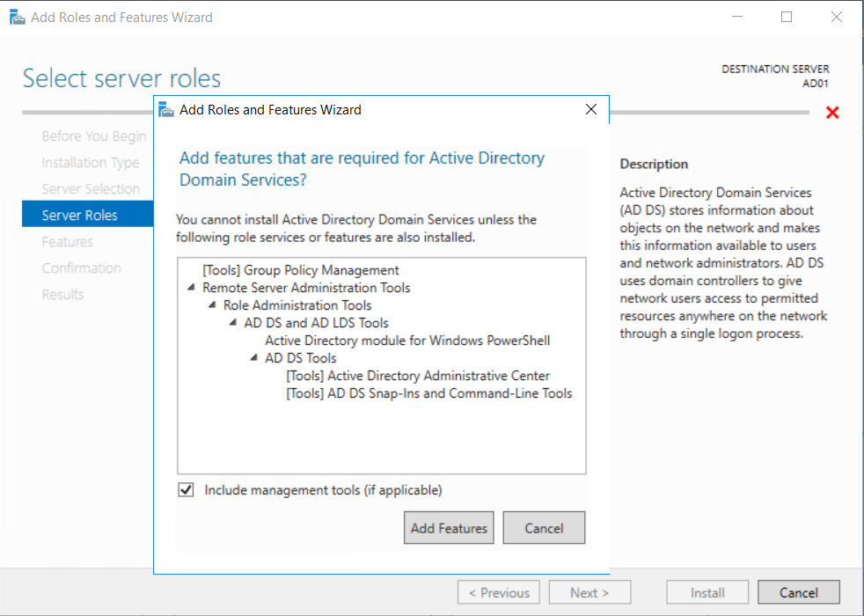Viewport: 864px width, 616px height.
Task: Select Active Directory module for Windows PowerShell
Action: (x=407, y=341)
